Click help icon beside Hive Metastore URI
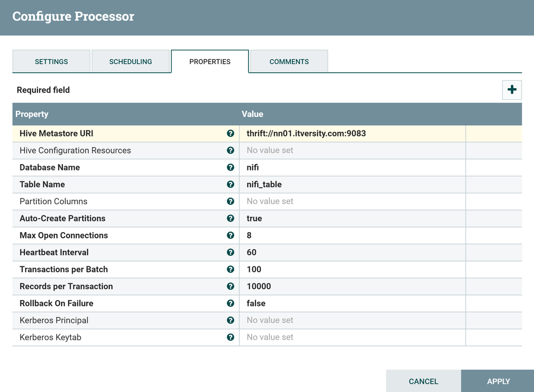This screenshot has width=534, height=392. coord(230,133)
